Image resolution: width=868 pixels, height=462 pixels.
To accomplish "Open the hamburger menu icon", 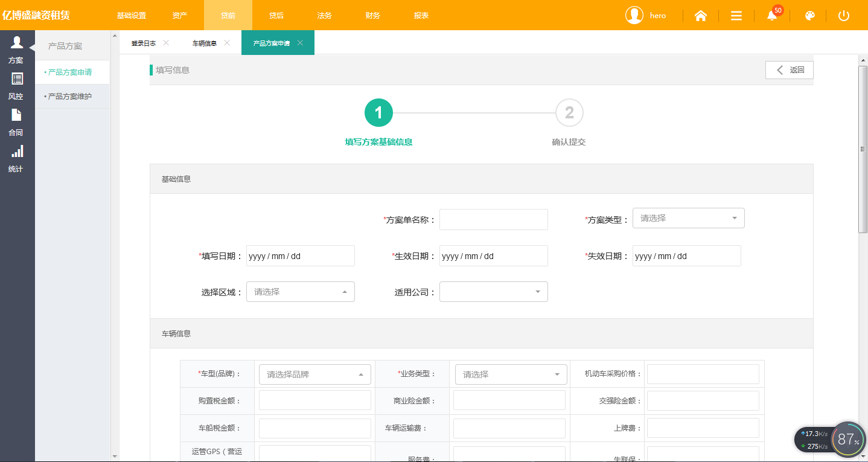I will pyautogui.click(x=736, y=16).
